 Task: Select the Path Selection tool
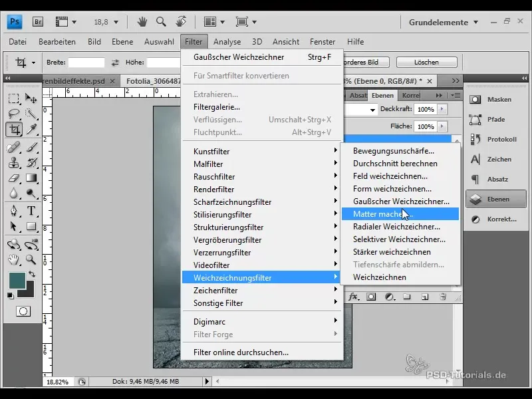point(13,226)
